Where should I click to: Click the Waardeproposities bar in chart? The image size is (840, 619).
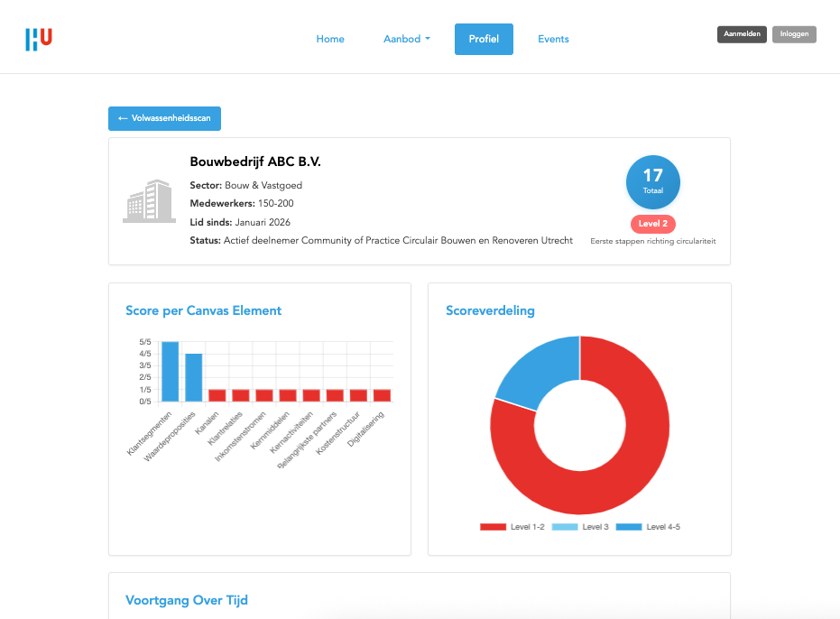(x=193, y=377)
